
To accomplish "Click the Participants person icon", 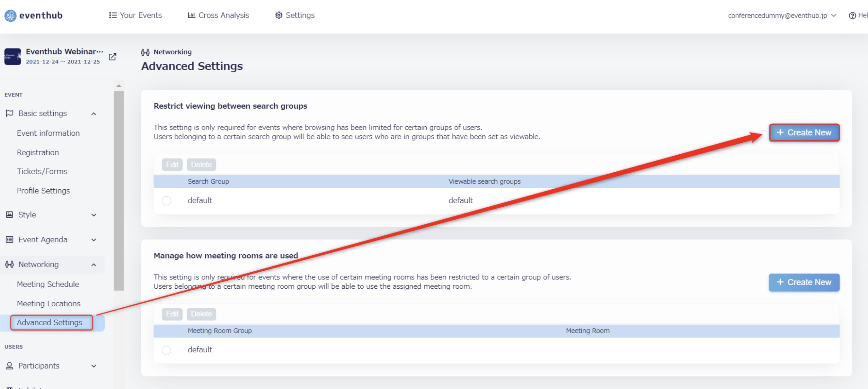I will tap(9, 366).
